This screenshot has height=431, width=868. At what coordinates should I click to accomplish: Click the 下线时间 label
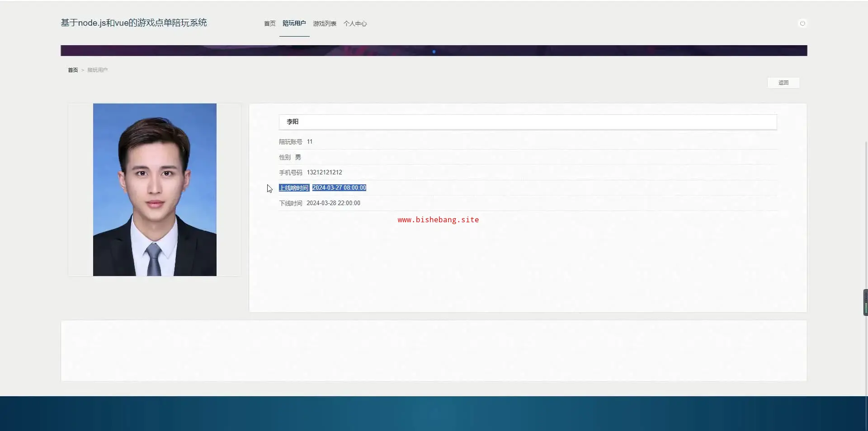coord(291,203)
